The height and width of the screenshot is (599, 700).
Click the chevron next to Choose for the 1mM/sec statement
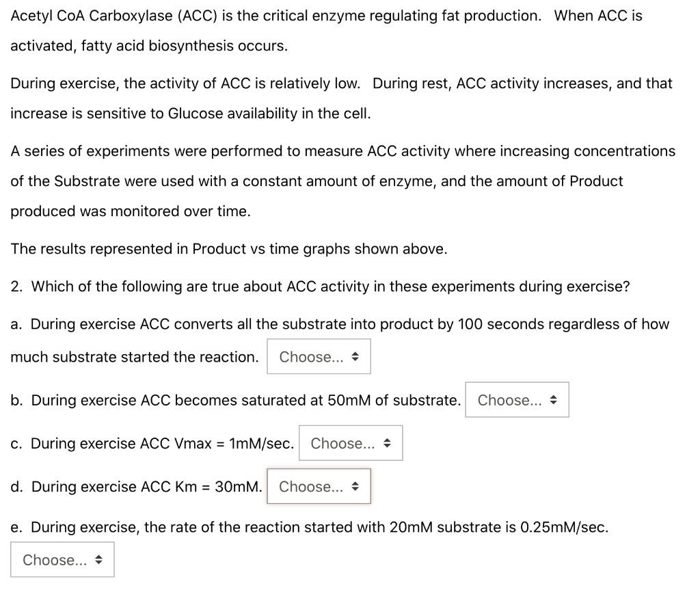point(387,443)
